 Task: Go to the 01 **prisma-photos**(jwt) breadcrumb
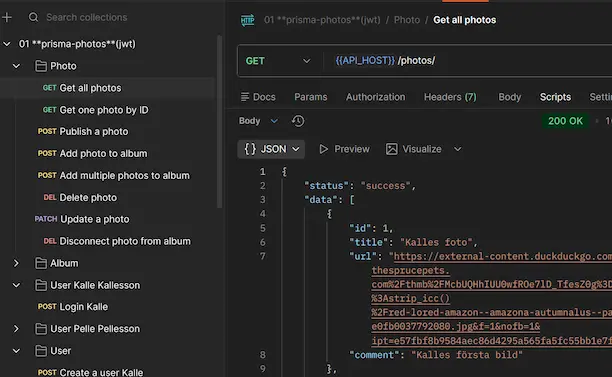(x=322, y=20)
